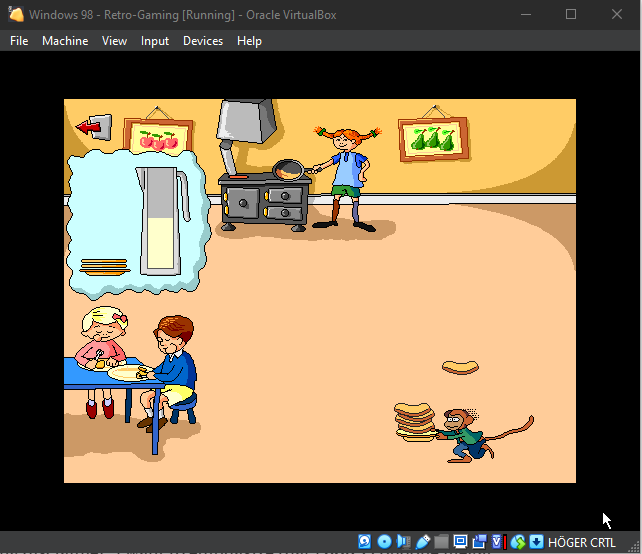Click the large stove door with the knob
This screenshot has width=642, height=554.
pos(242,202)
